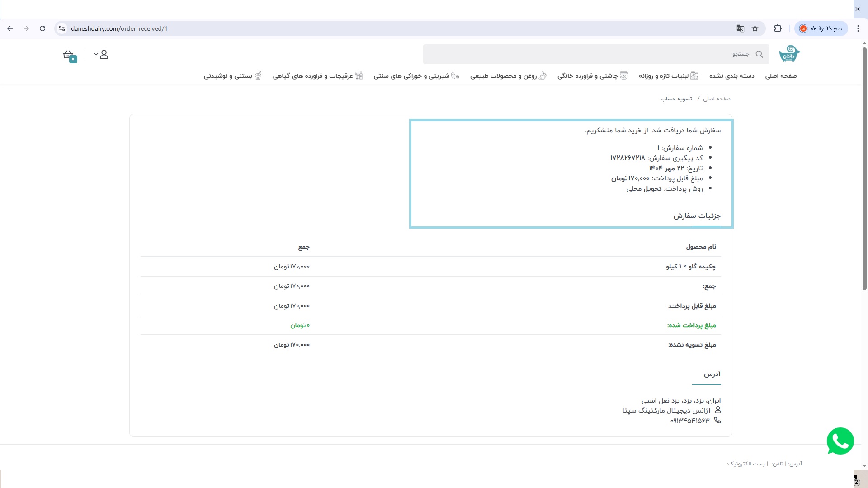Bookmark this page with the star icon
868x488 pixels.
pyautogui.click(x=755, y=28)
